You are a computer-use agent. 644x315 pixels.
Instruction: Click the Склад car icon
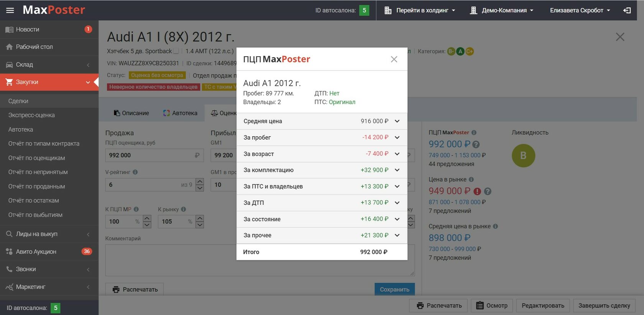9,65
